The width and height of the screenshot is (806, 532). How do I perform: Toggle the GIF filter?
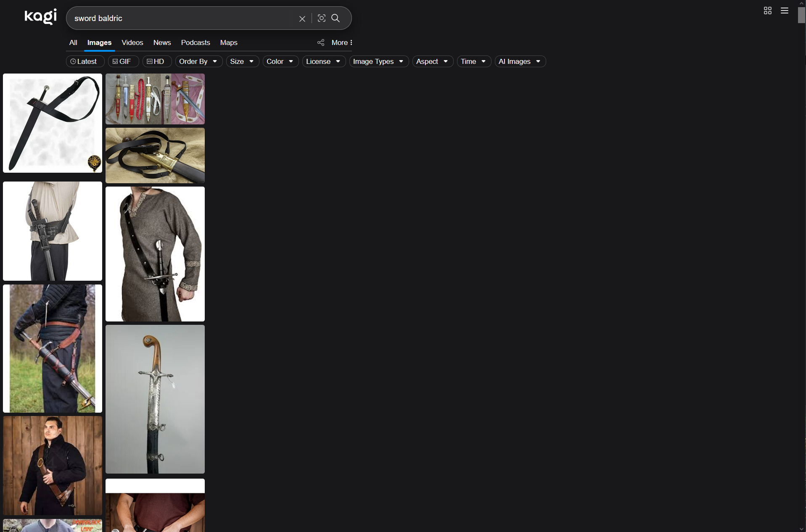tap(123, 61)
